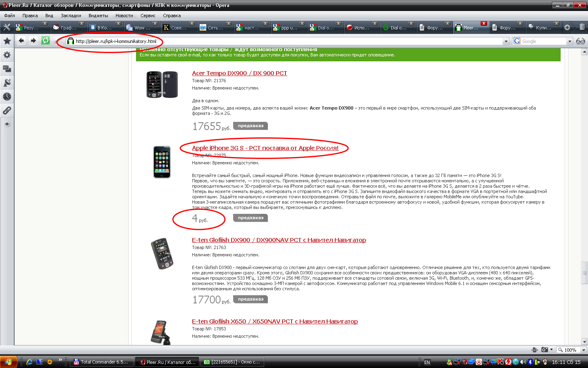
Task: Expand the quick launch overflow chevron
Action: tap(60, 360)
